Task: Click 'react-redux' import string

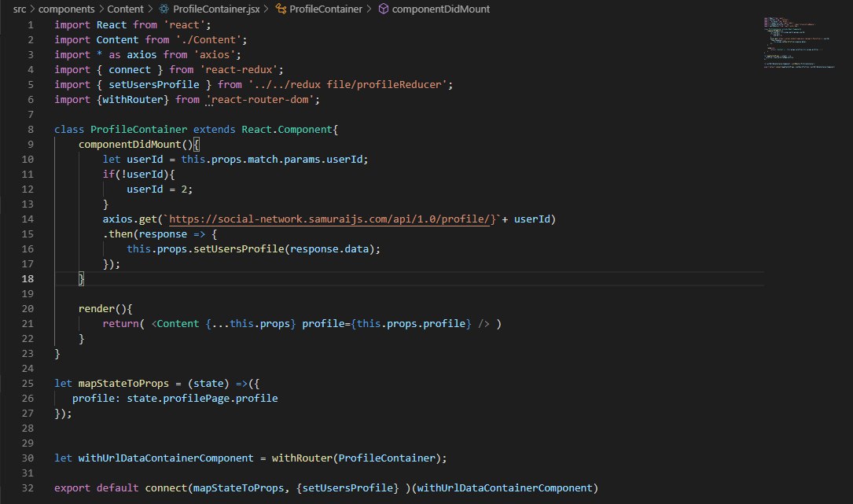Action: [239, 70]
